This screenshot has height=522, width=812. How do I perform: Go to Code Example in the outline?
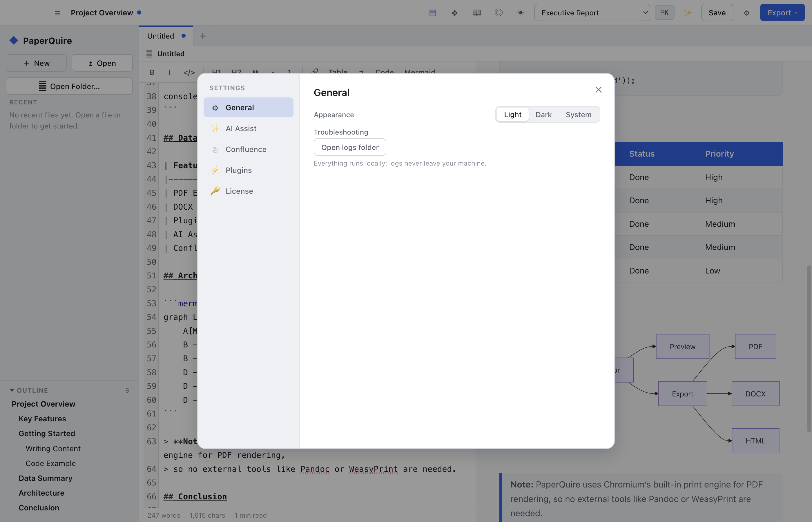click(50, 463)
